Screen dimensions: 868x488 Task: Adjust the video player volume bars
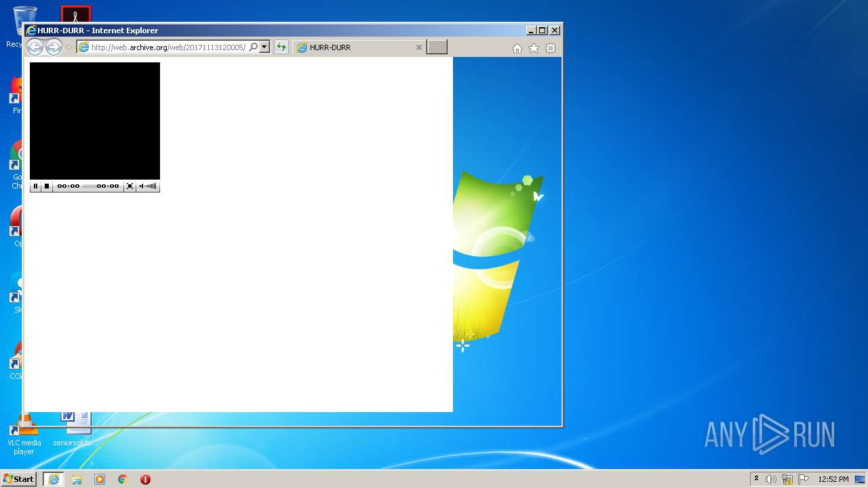pyautogui.click(x=151, y=186)
